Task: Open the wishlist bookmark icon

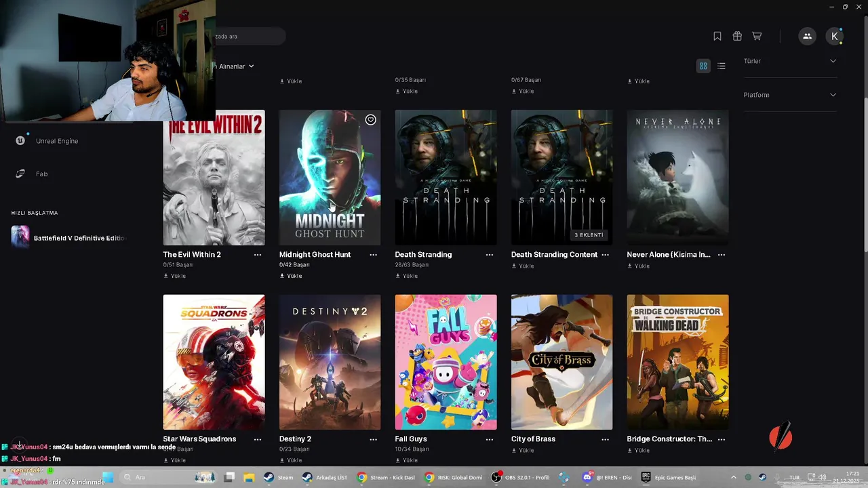Action: point(717,36)
